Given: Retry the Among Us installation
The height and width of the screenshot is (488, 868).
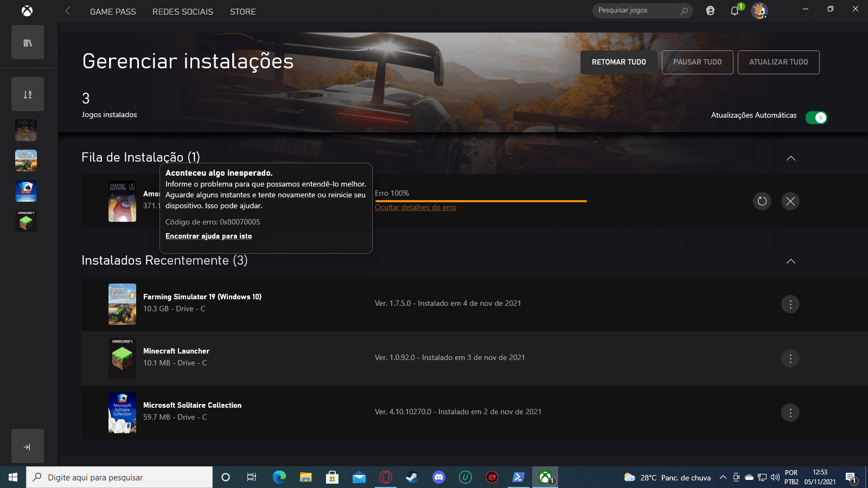Looking at the screenshot, I should (x=762, y=201).
